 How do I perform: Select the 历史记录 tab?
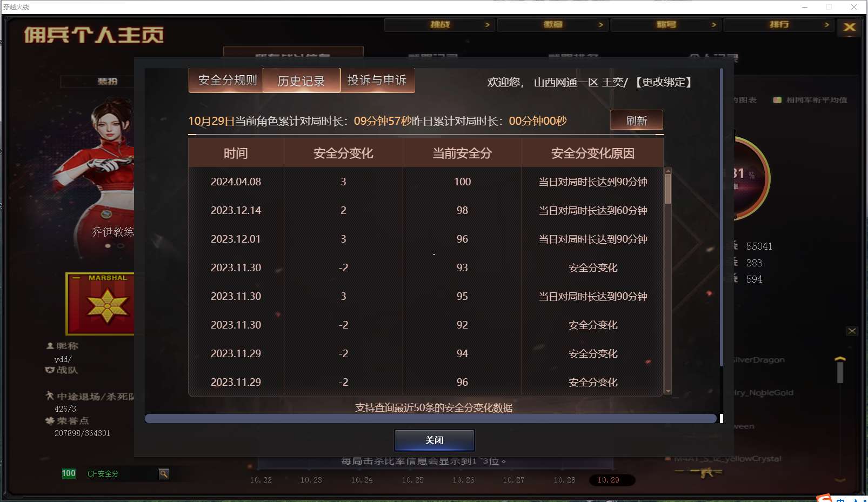point(301,81)
